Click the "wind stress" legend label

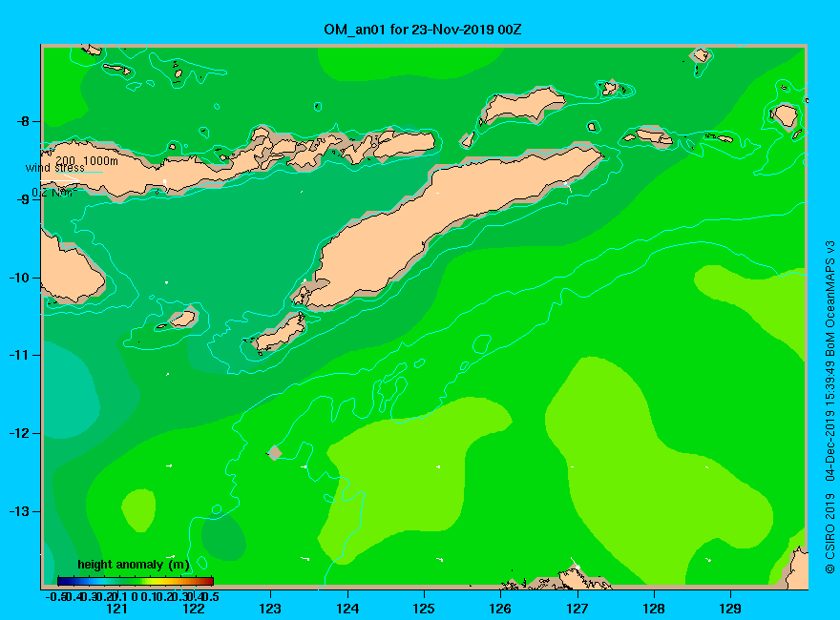point(55,168)
